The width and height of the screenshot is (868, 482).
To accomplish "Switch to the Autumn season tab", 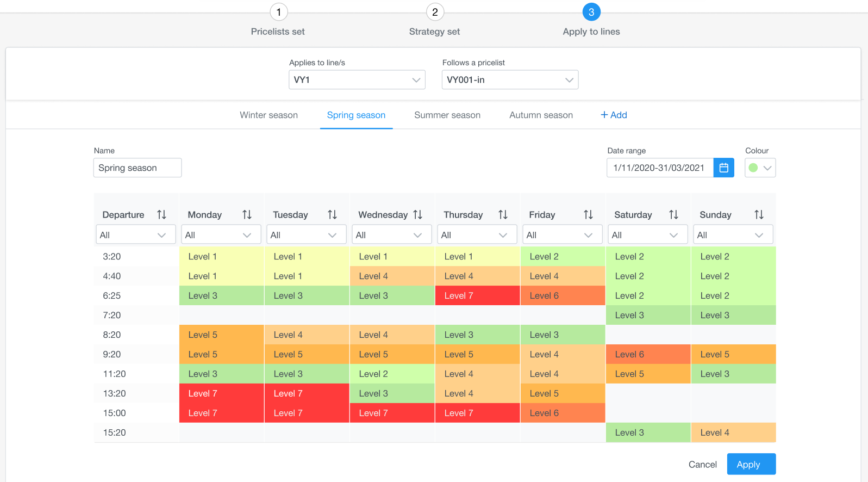I will click(541, 115).
